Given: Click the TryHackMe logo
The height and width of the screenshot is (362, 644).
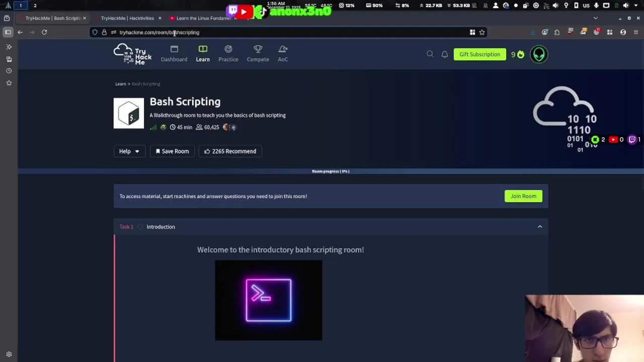Looking at the screenshot, I should tap(132, 54).
